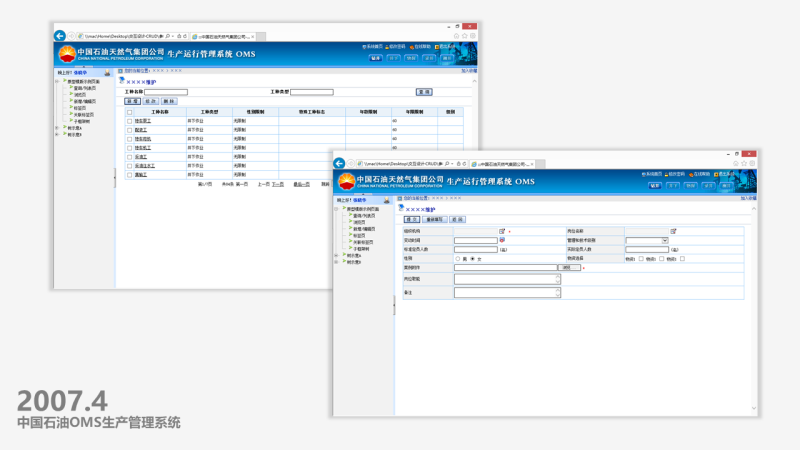The width and height of the screenshot is (800, 450).
Task: Open favorites star in rear browser window
Action: point(464,36)
